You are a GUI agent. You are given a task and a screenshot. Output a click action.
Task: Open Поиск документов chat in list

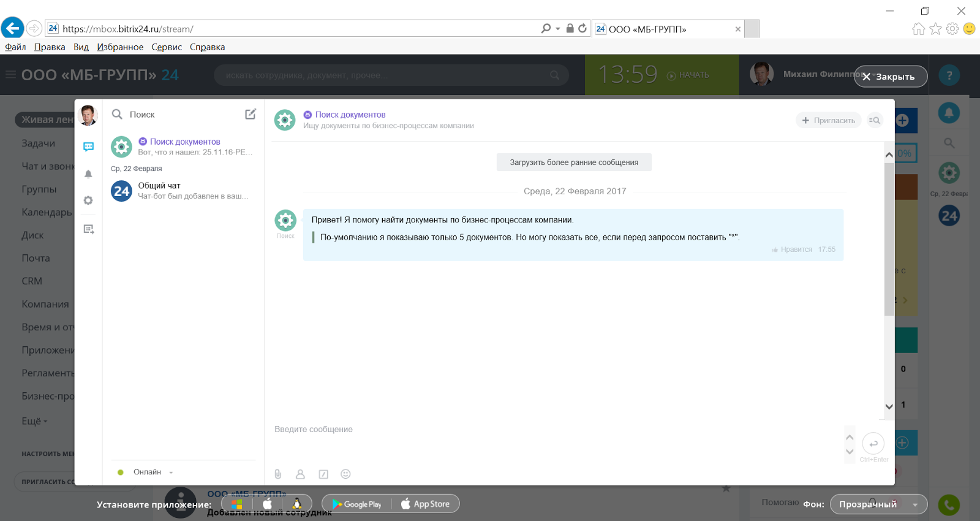[183, 146]
